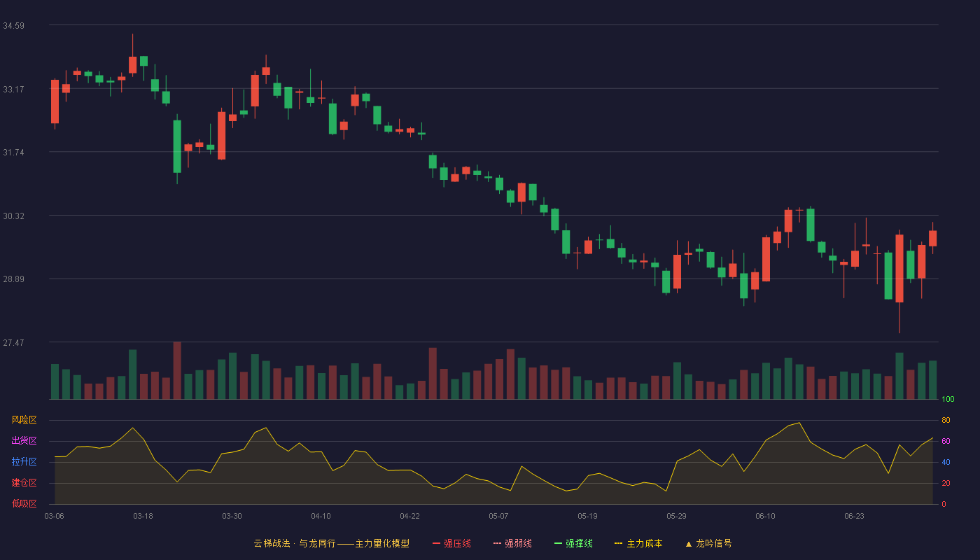Toggle the 主力成本 legend series
Screen dimensions: 980x560
point(638,543)
